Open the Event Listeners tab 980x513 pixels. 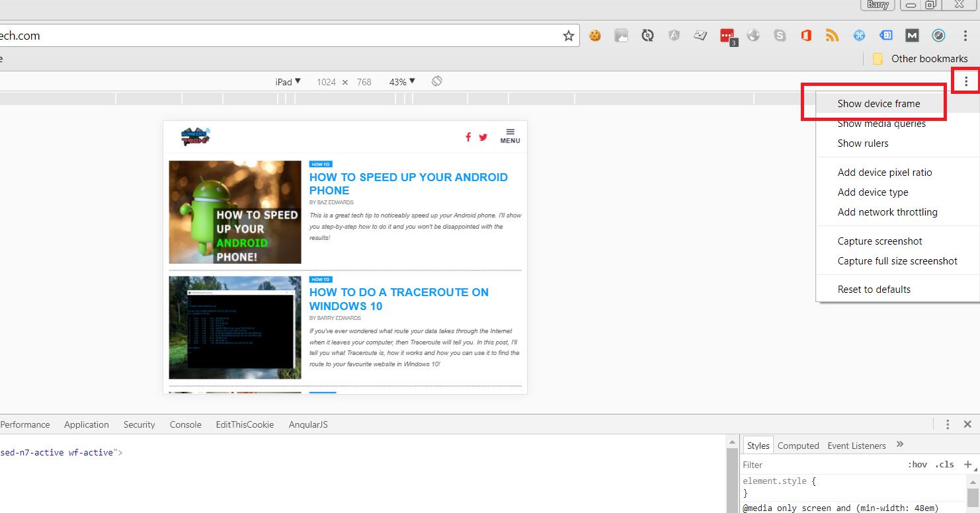856,446
